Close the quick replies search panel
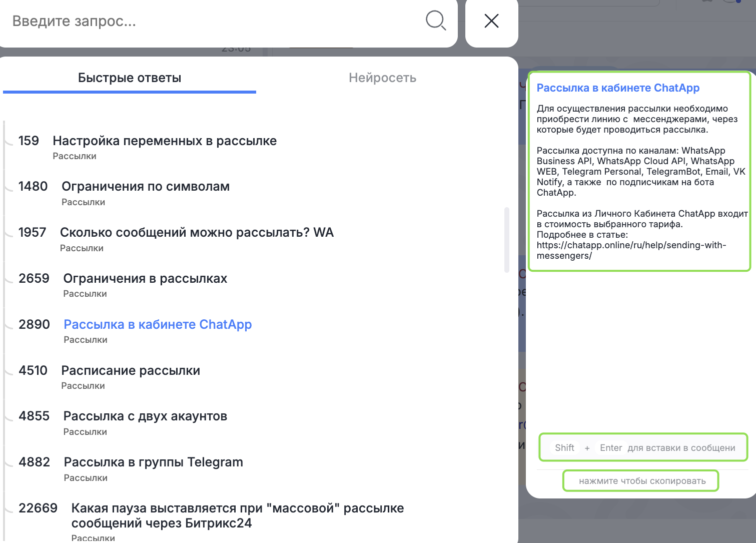Screen dimensions: 756x543 [491, 21]
